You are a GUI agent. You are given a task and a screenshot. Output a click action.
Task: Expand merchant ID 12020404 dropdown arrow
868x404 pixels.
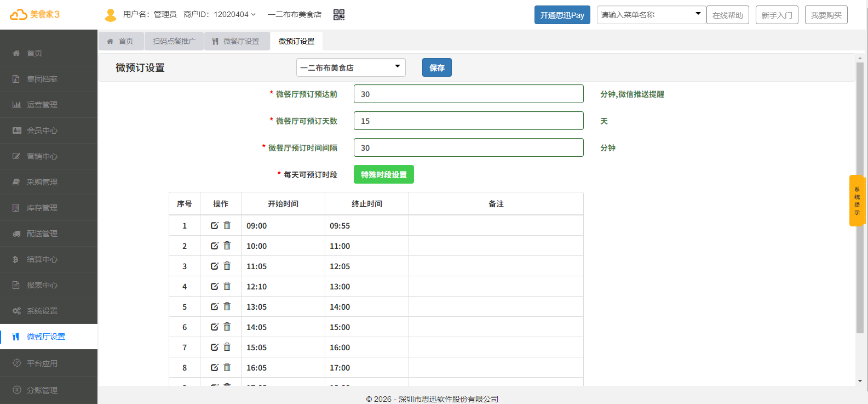(x=253, y=15)
